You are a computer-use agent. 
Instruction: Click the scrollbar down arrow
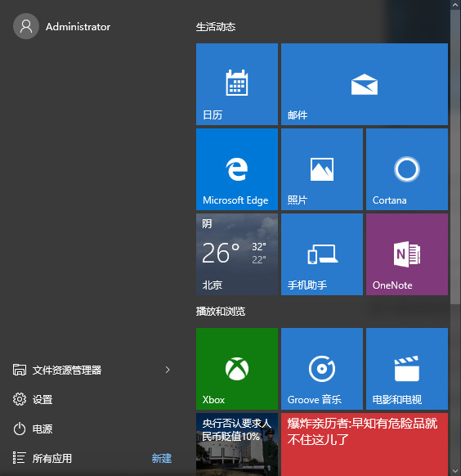tap(455, 471)
